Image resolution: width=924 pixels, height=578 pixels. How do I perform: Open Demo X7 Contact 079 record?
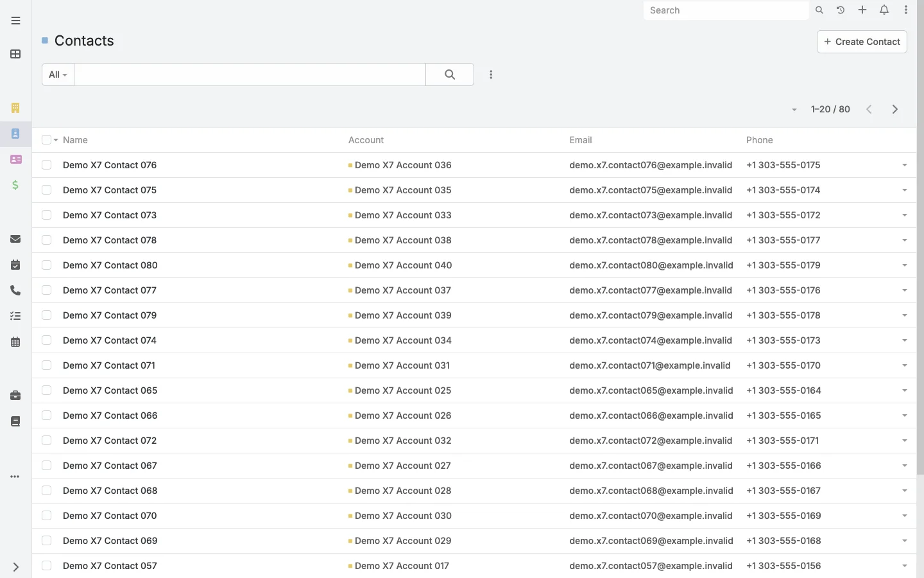click(x=110, y=315)
